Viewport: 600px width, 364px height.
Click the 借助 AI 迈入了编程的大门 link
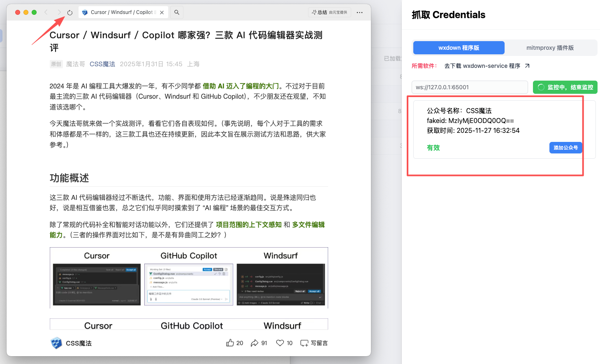[241, 86]
